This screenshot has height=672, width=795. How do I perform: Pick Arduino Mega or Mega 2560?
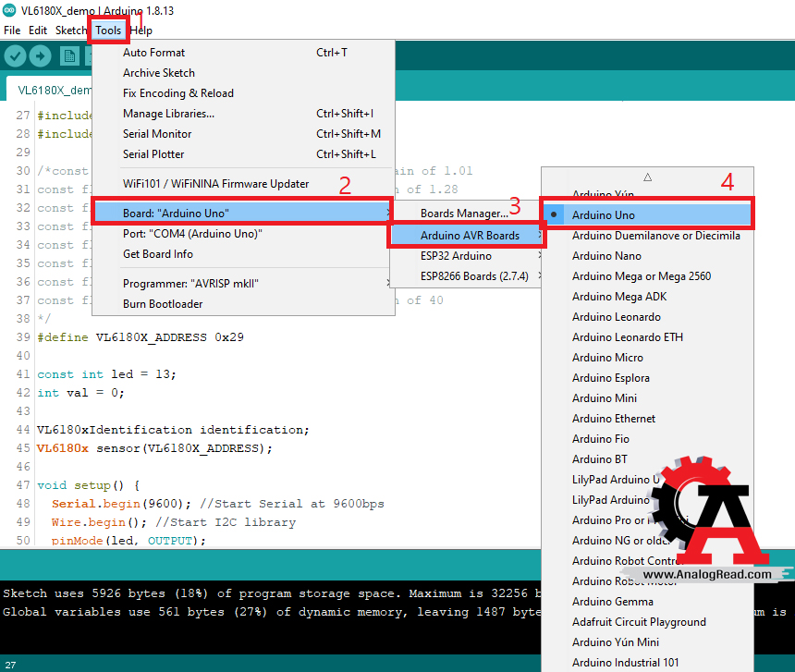click(647, 276)
